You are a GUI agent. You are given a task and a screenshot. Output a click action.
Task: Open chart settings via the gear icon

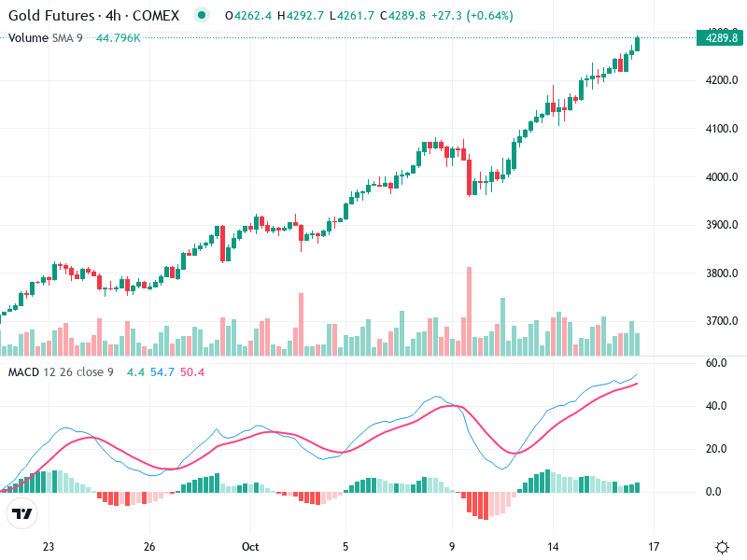(722, 547)
